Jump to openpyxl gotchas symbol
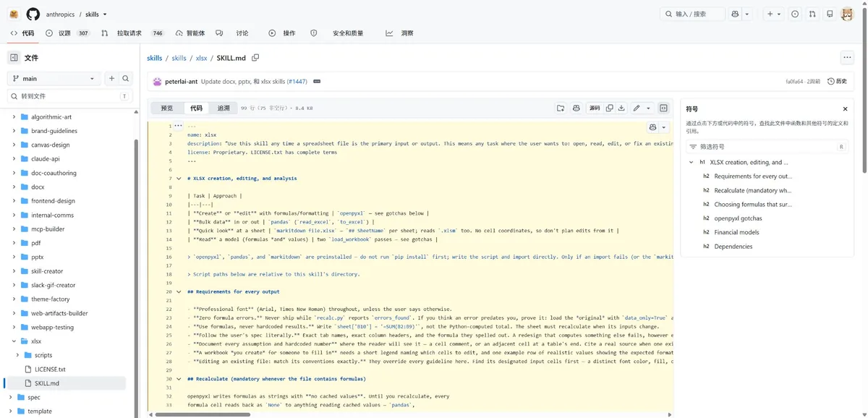The width and height of the screenshot is (868, 418). pyautogui.click(x=738, y=218)
